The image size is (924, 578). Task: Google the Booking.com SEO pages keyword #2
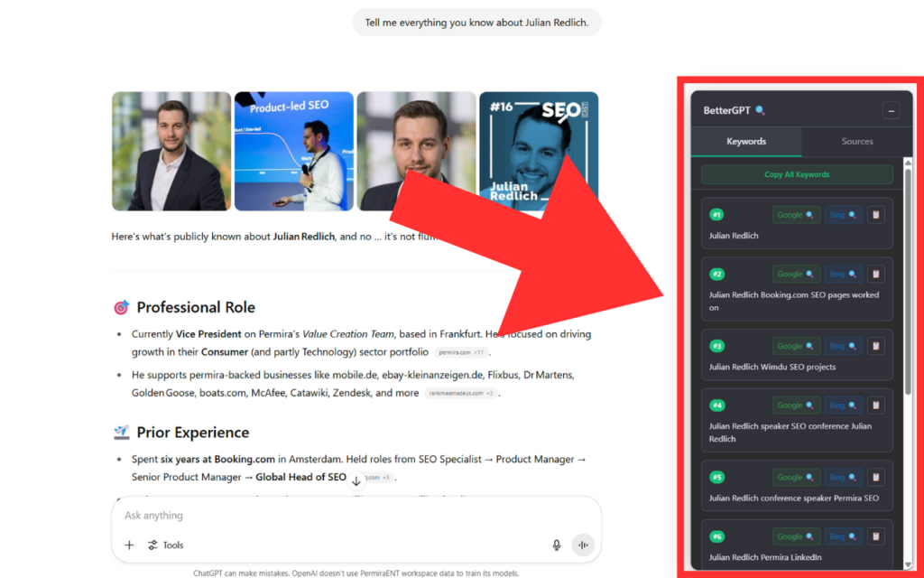click(x=796, y=274)
